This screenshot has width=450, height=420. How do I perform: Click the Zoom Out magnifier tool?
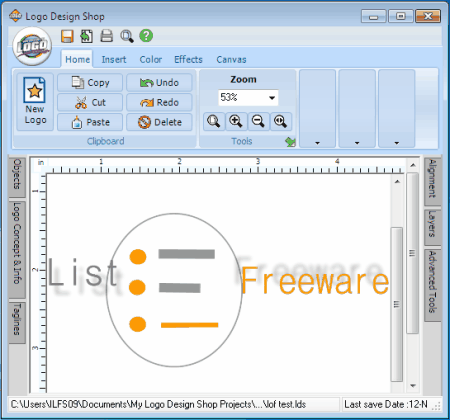(258, 121)
